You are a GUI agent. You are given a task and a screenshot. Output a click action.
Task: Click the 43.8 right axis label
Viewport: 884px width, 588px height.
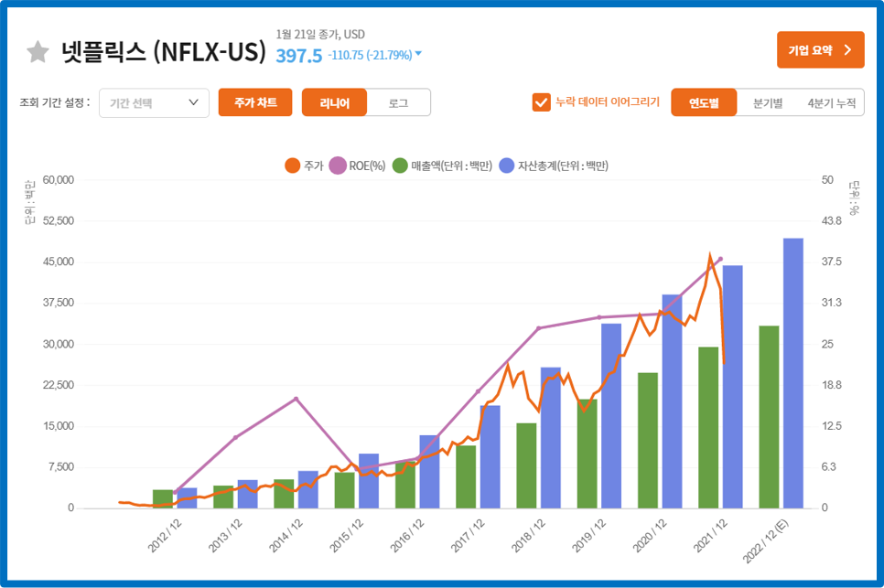click(x=831, y=220)
